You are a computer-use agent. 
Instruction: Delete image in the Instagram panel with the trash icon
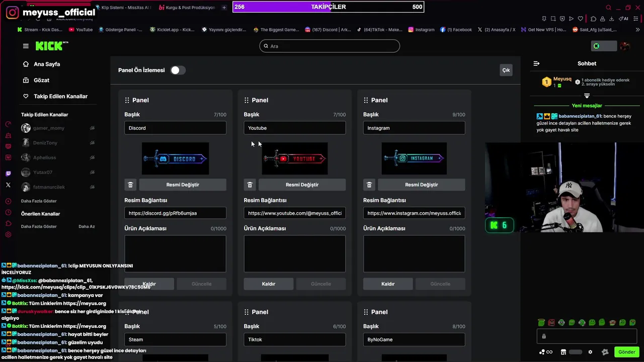(369, 185)
